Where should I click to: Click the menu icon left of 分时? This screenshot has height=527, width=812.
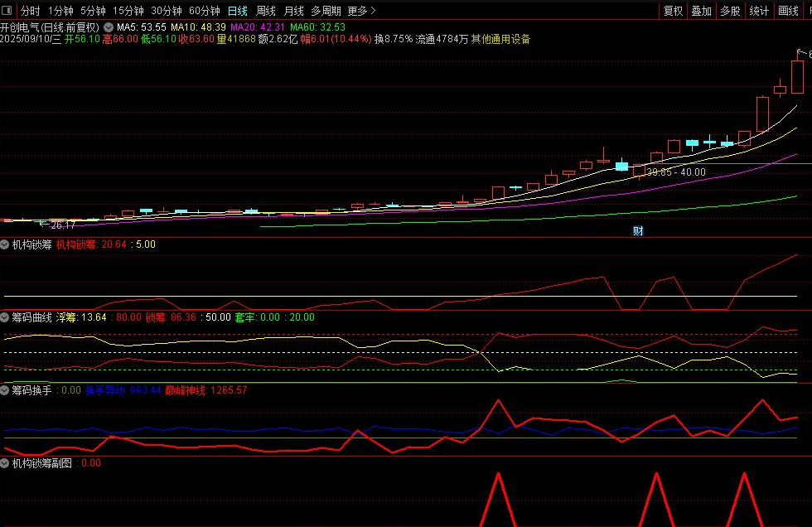[7, 11]
